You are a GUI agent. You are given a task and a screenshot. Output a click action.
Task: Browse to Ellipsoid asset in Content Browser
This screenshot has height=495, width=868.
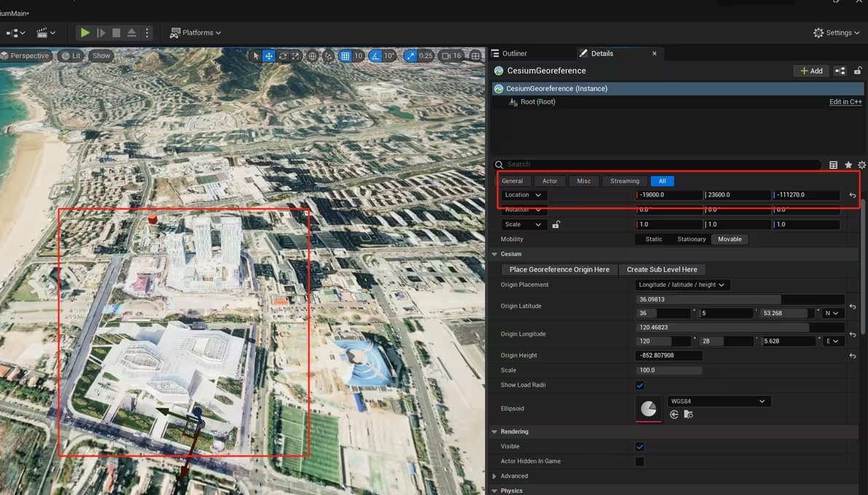coord(688,414)
